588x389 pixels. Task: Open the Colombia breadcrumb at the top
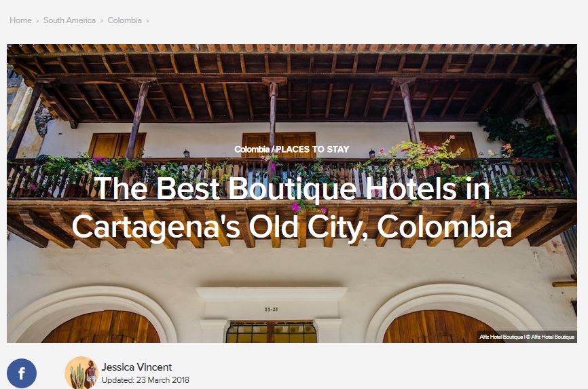click(124, 20)
